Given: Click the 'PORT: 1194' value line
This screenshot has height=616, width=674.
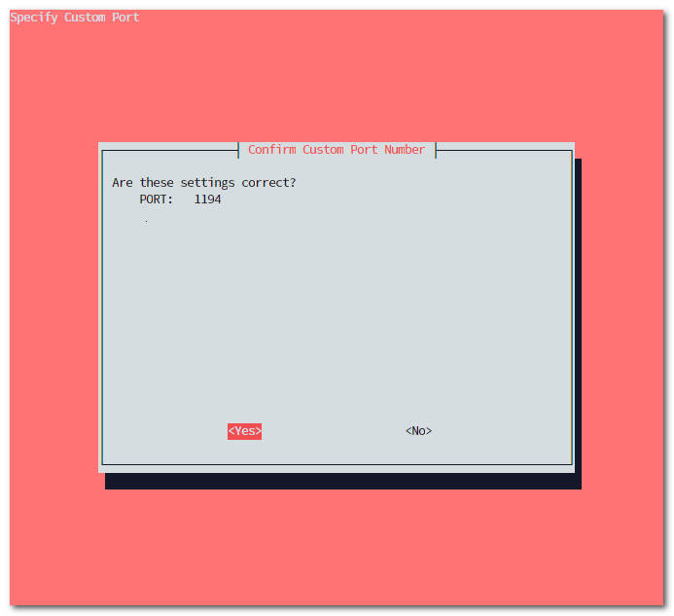Looking at the screenshot, I should 180,199.
